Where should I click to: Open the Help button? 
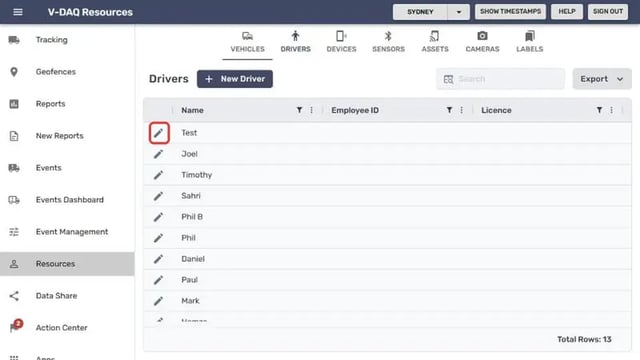567,11
